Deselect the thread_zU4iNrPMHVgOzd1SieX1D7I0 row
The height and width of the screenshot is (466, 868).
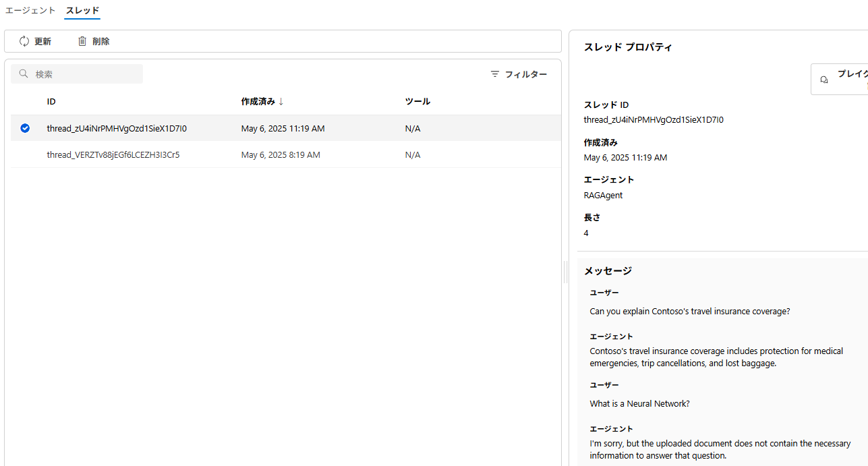pos(25,127)
